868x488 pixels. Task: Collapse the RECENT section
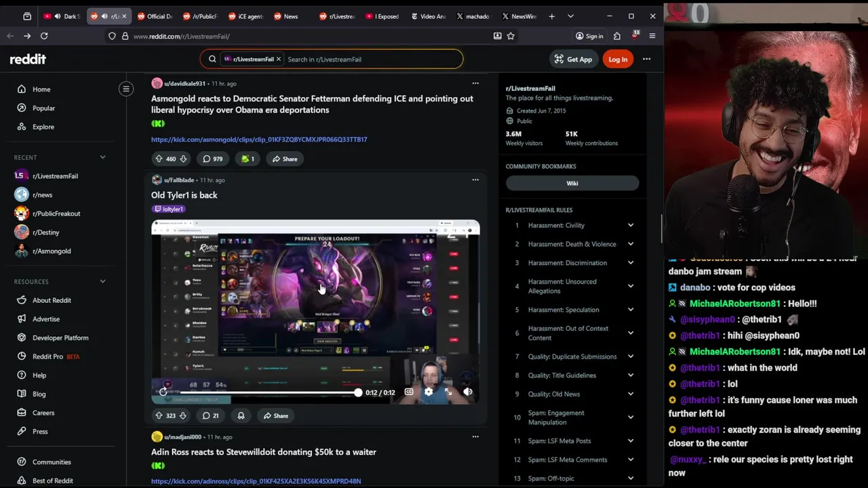coord(102,157)
